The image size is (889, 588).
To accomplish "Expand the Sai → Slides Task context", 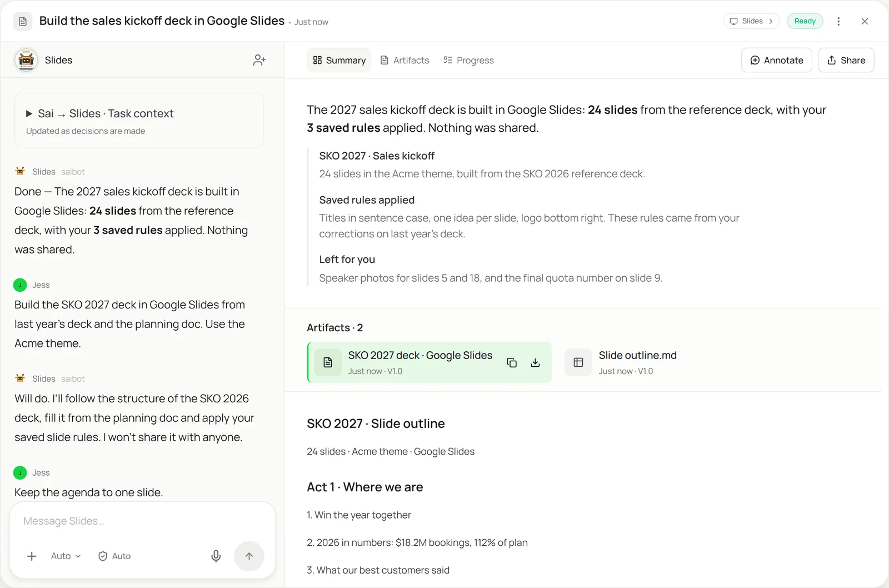I will click(x=139, y=120).
